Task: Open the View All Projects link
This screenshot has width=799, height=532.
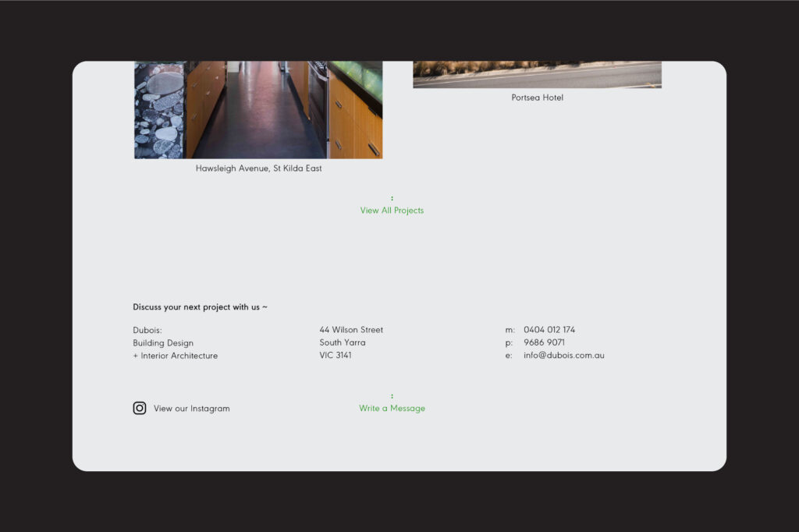Action: click(x=392, y=211)
